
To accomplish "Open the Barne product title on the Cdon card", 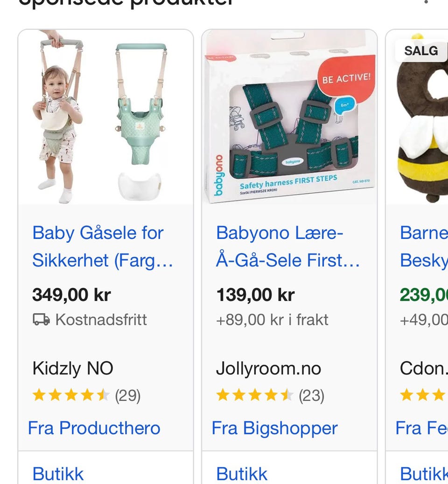I will [x=423, y=246].
